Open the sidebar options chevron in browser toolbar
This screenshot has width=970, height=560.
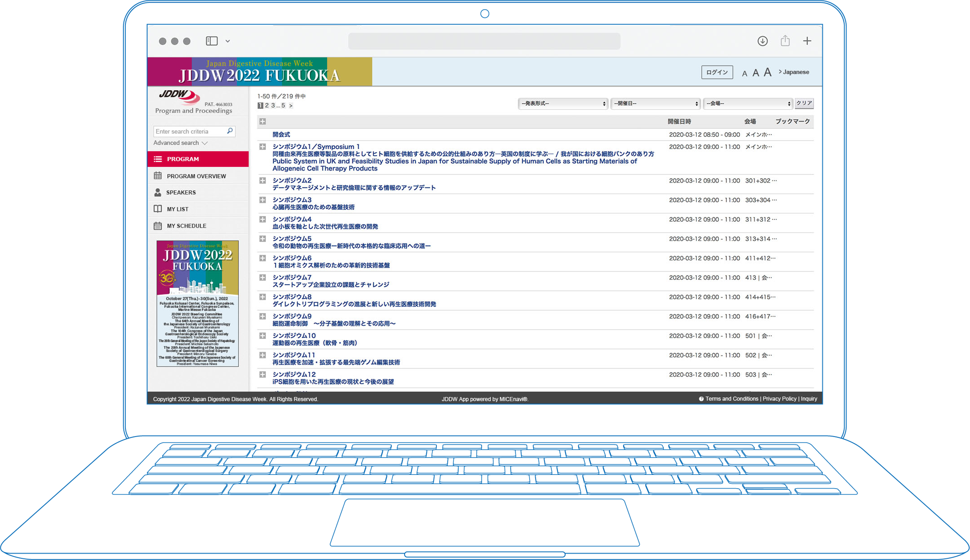228,41
